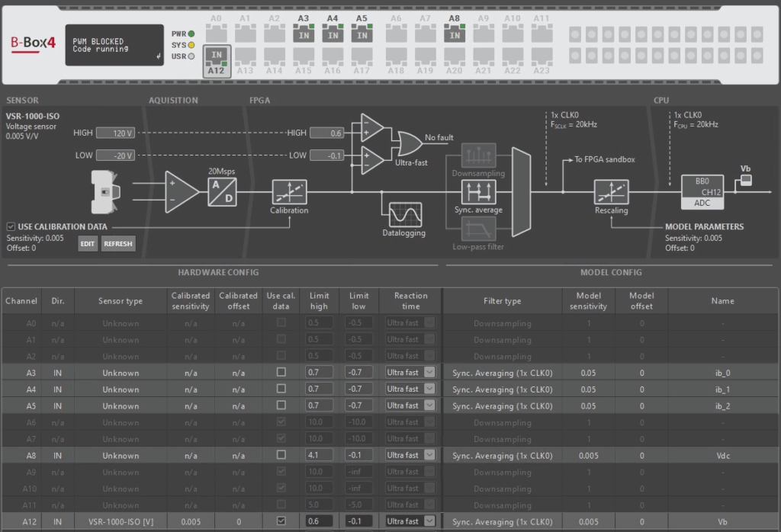This screenshot has height=532, width=781.
Task: Click the analog-to-digital converter block
Action: [222, 191]
